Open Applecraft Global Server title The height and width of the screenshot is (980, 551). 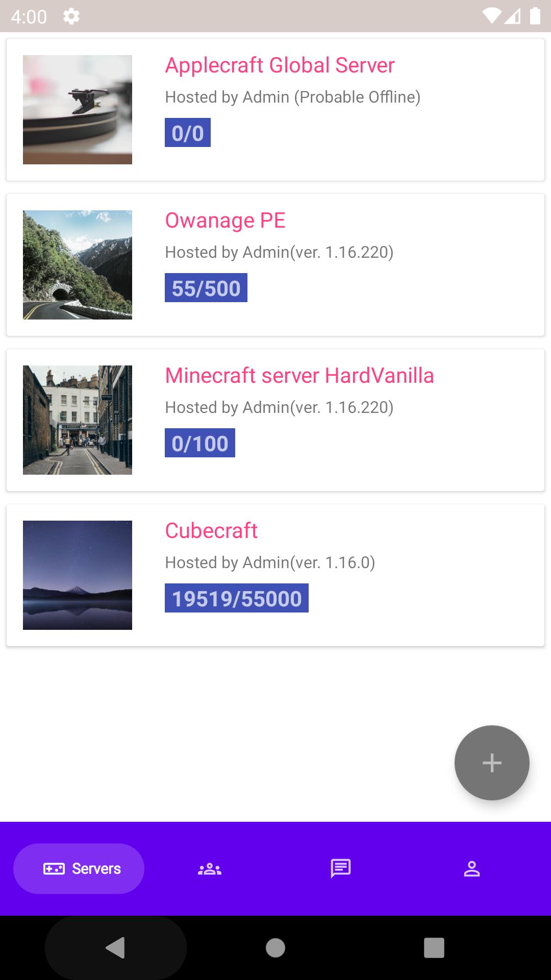pyautogui.click(x=280, y=65)
